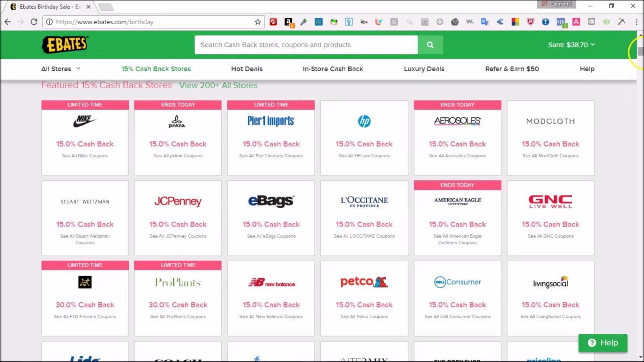Open the pickaxe extension icon
The image size is (644, 362).
click(621, 22)
